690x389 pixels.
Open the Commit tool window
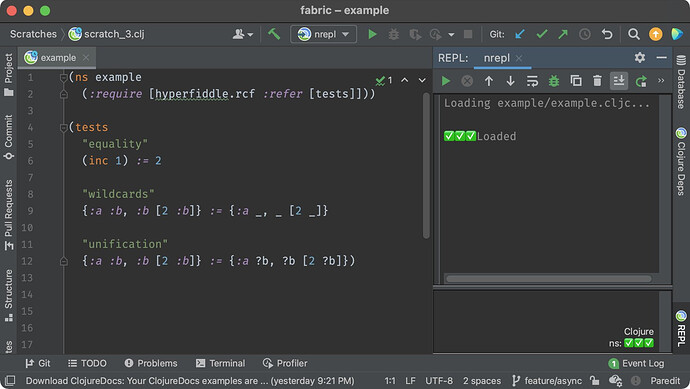click(x=8, y=137)
